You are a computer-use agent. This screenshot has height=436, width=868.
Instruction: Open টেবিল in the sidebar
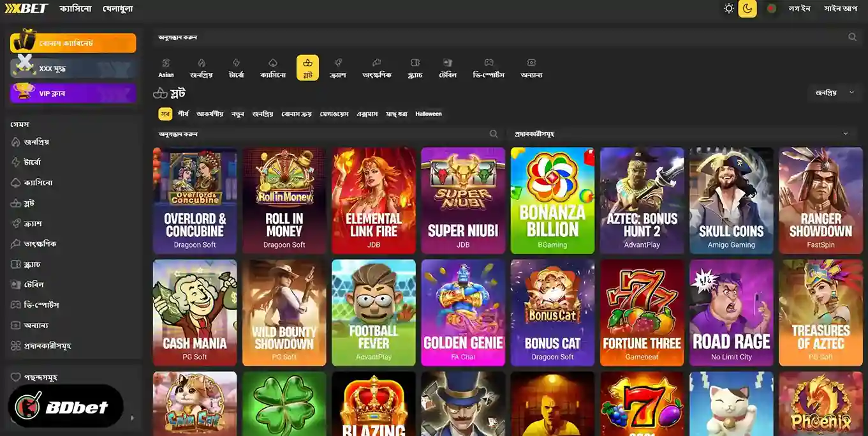pyautogui.click(x=33, y=285)
